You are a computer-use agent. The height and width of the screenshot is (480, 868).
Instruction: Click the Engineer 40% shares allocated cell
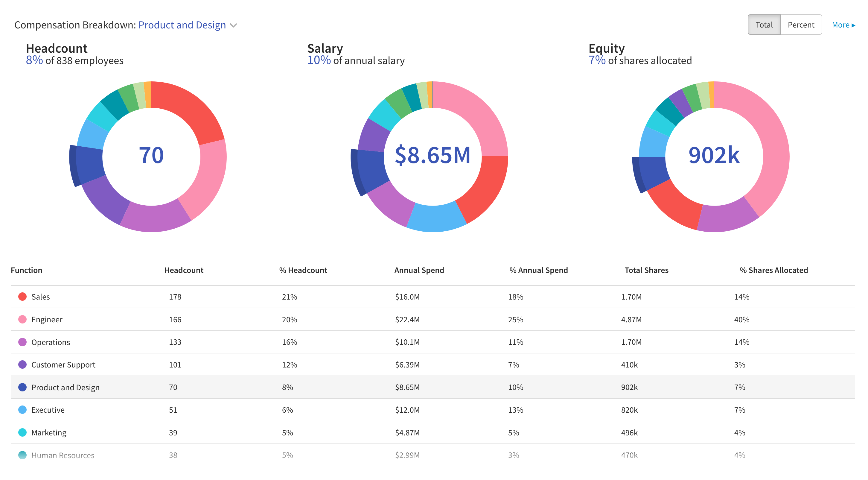742,320
